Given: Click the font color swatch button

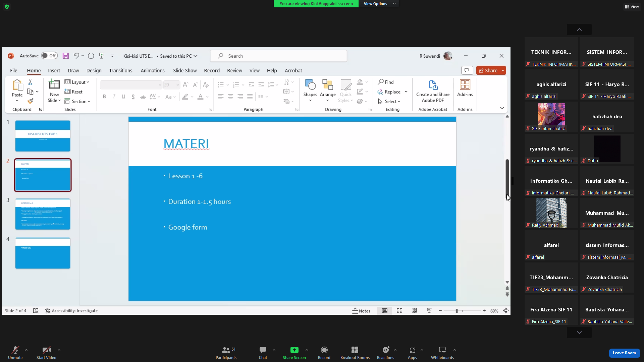Looking at the screenshot, I should click(x=201, y=97).
